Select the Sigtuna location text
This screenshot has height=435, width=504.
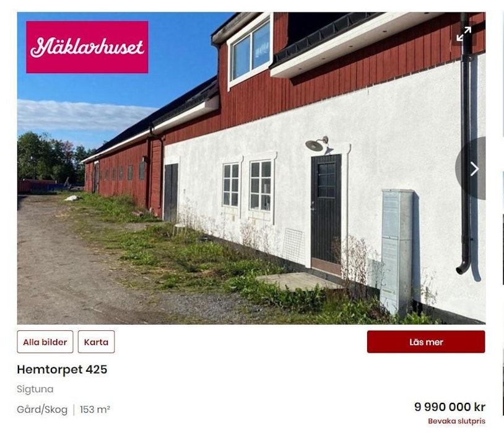tap(35, 389)
